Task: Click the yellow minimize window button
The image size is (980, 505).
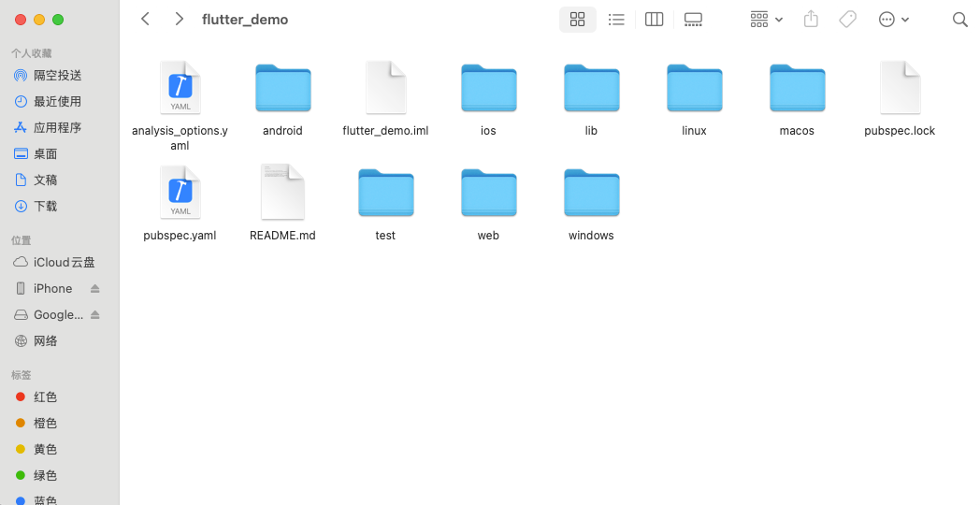Action: [38, 20]
